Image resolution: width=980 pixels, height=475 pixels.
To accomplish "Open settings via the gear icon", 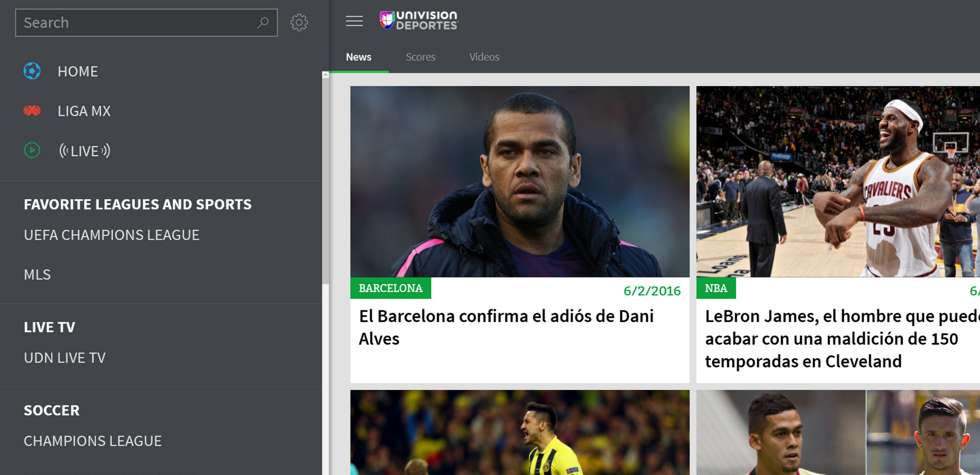I will point(299,23).
